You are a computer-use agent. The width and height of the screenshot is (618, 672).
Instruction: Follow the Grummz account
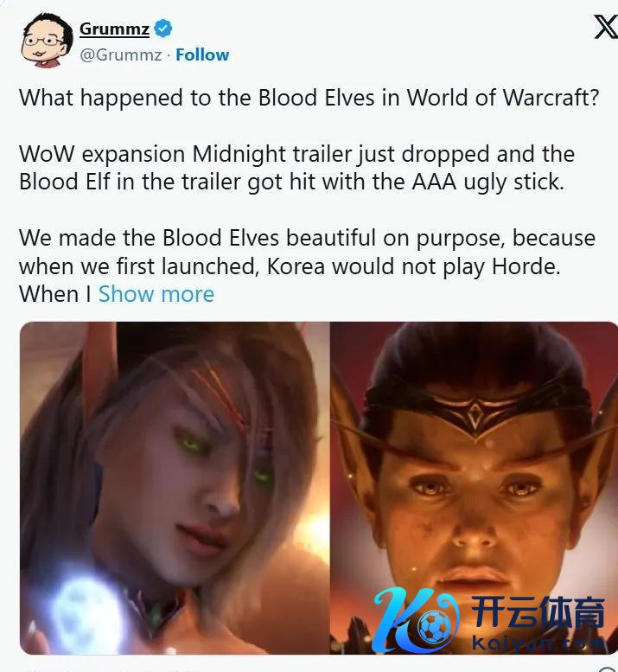[202, 54]
